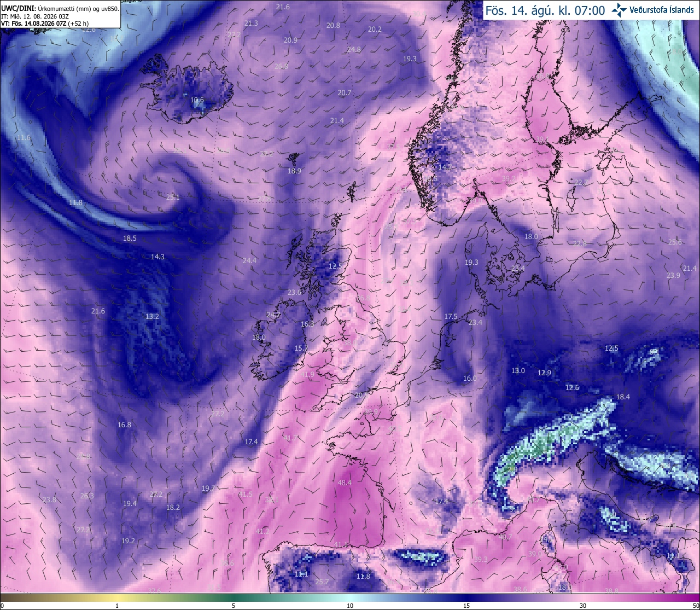The height and width of the screenshot is (610, 700).
Task: Click the 18.4 value north of the Alps
Action: pyautogui.click(x=623, y=397)
